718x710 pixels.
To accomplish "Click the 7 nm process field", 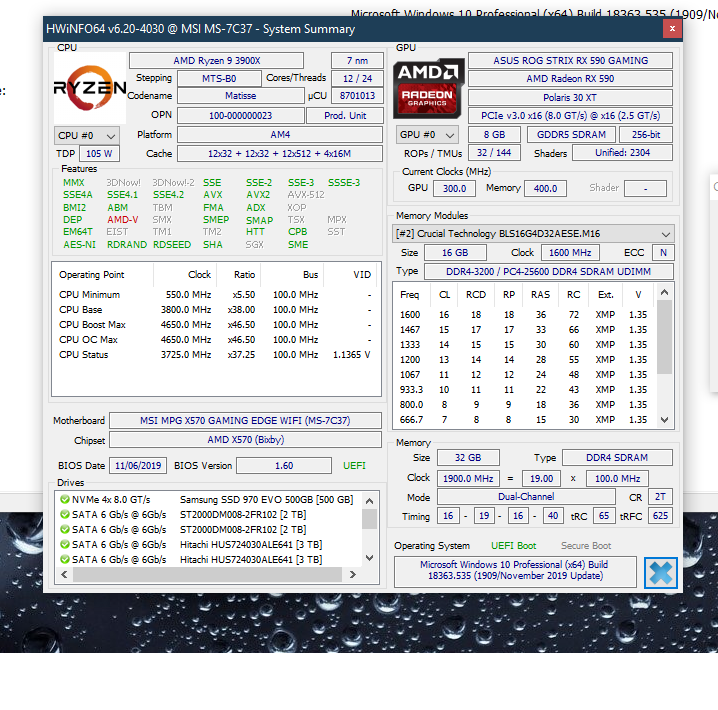I will point(357,60).
